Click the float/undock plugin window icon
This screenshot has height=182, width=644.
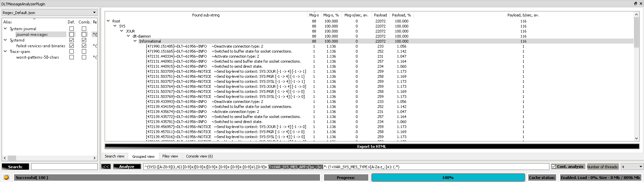point(635,4)
